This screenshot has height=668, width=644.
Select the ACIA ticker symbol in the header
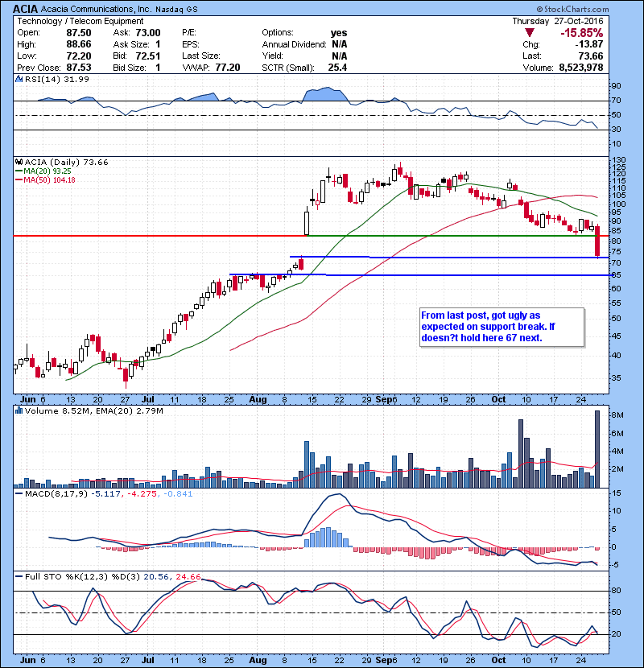tap(25, 9)
